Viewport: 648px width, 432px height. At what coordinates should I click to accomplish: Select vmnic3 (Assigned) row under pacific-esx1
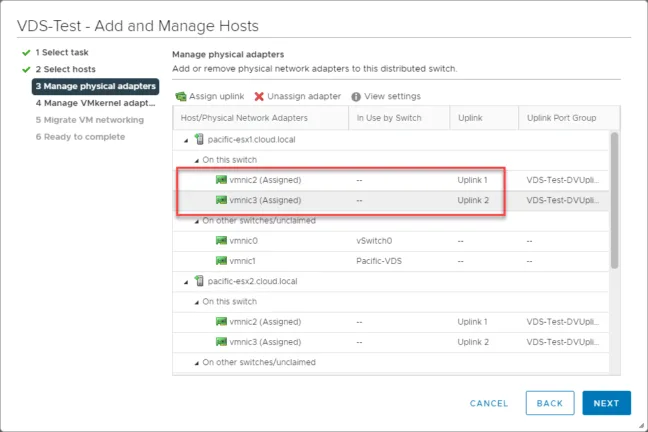(x=391, y=200)
